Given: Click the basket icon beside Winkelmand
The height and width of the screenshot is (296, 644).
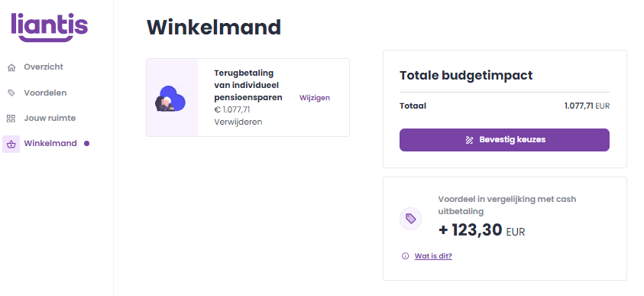Looking at the screenshot, I should point(11,145).
